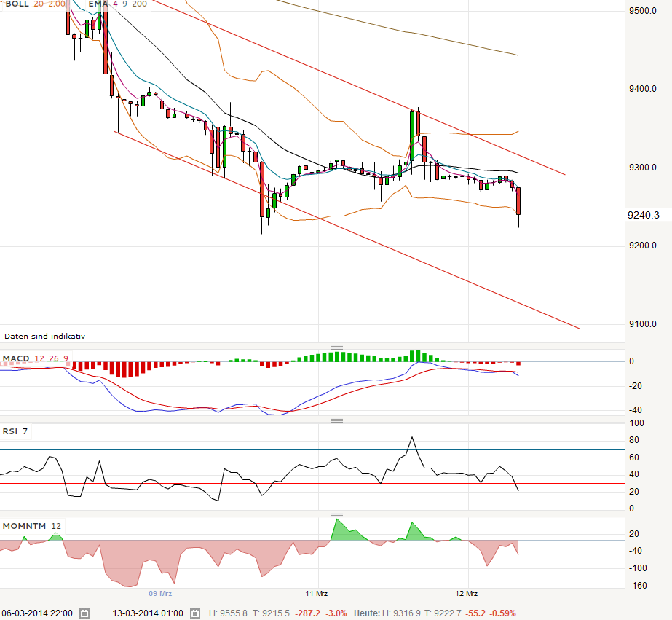The width and height of the screenshot is (672, 620).
Task: Click today's low value T: 9222.7
Action: (x=443, y=613)
